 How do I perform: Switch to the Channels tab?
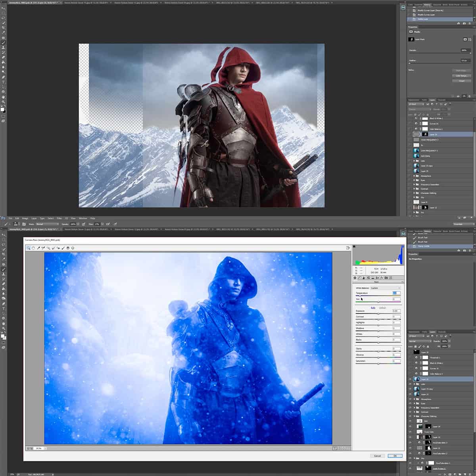[442, 100]
